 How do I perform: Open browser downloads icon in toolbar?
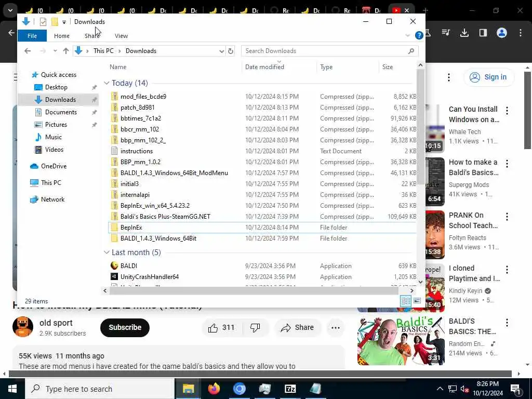tap(464, 33)
